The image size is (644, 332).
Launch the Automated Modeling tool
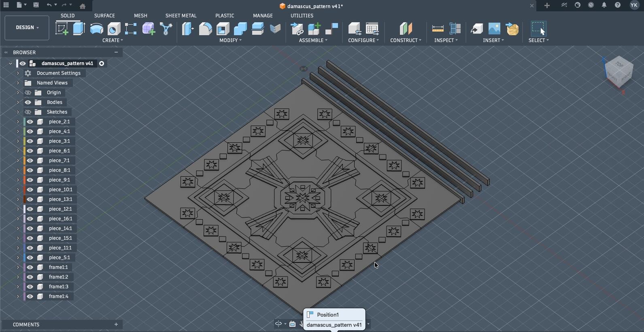[166, 29]
